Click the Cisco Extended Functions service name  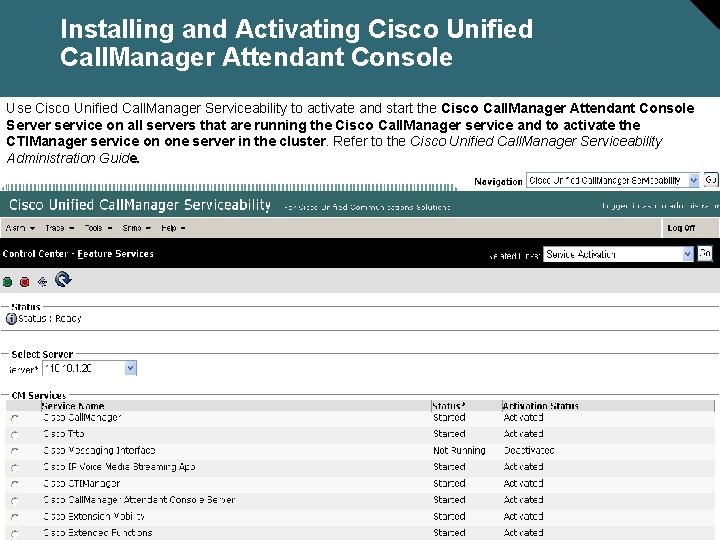98,533
